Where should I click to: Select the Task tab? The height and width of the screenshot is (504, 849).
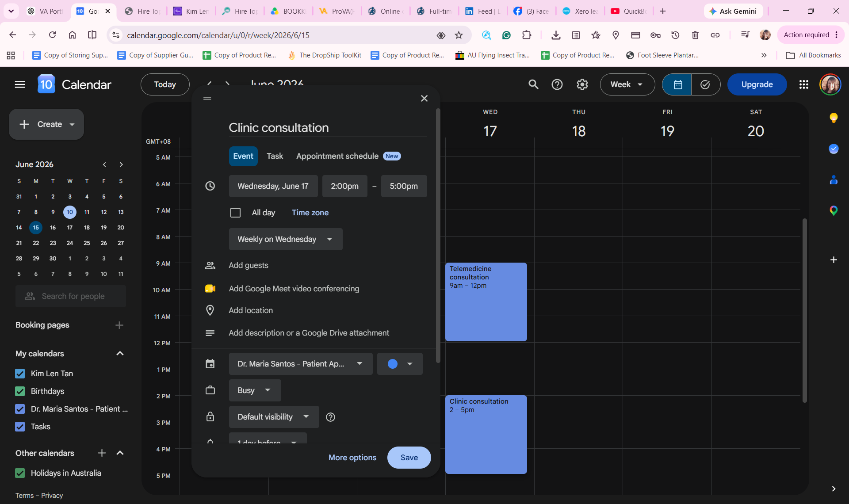[x=275, y=156]
